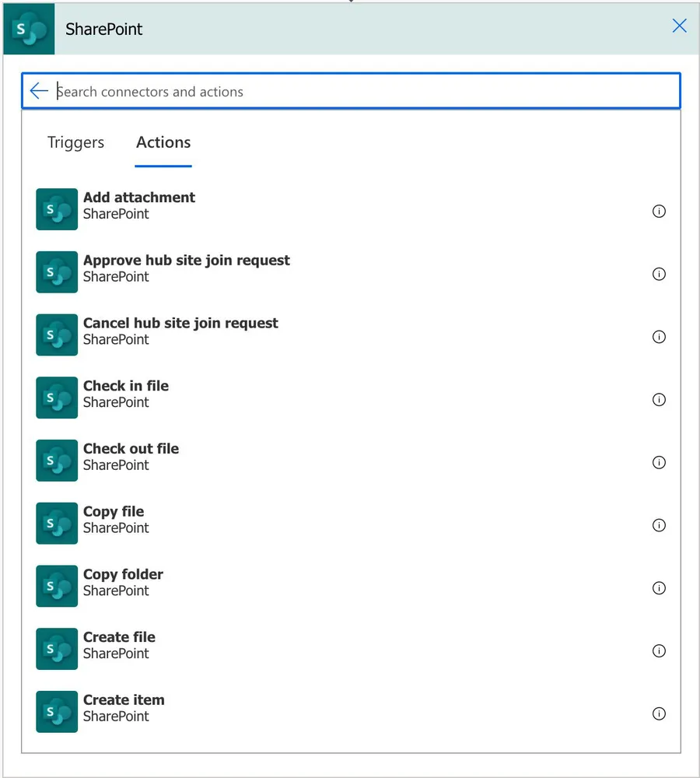Open info for Add attachment action
This screenshot has height=778, width=700.
(x=659, y=211)
